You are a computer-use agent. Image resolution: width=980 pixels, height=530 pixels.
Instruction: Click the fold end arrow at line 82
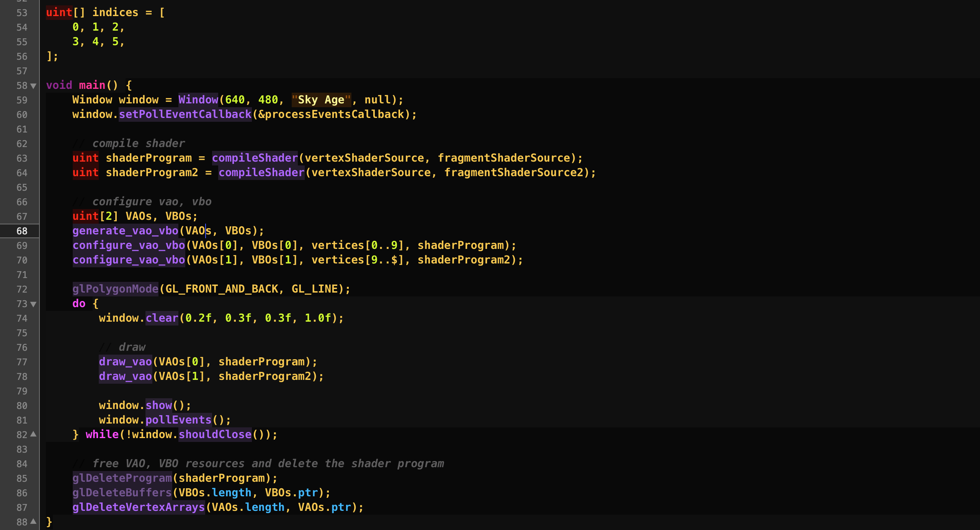[x=33, y=434]
